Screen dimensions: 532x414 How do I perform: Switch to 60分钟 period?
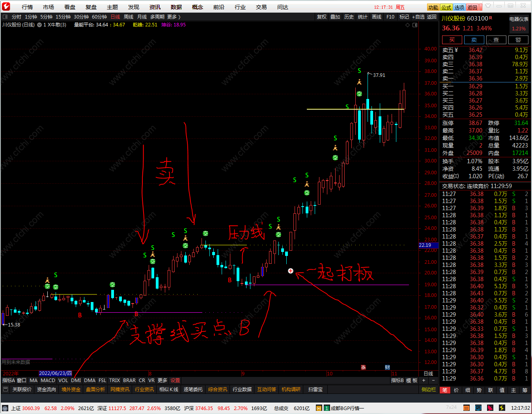point(99,17)
